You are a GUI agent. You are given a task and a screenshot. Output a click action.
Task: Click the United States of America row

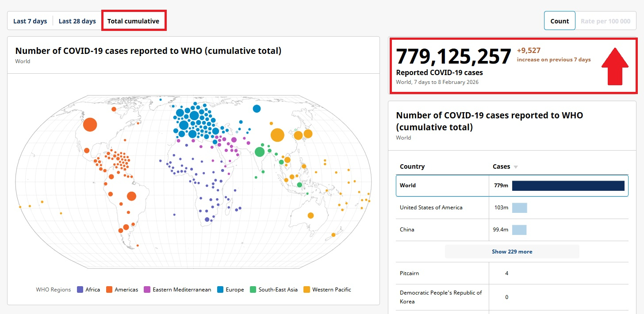coord(431,208)
